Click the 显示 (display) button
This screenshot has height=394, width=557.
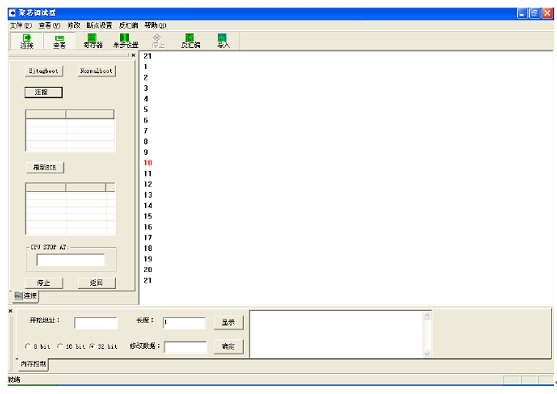pyautogui.click(x=228, y=323)
